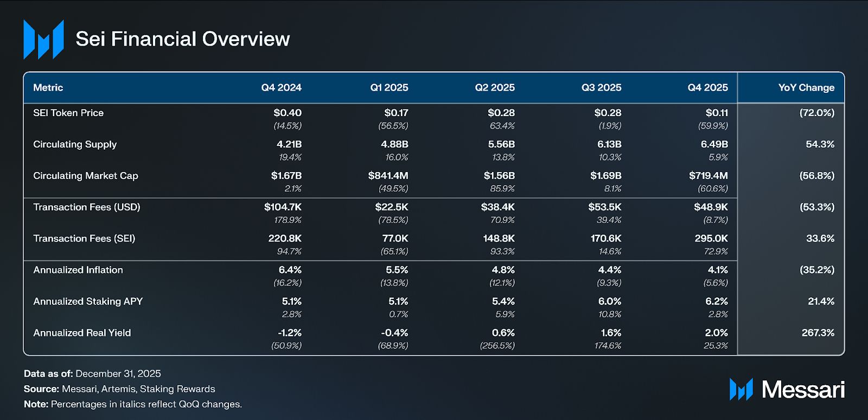Select the Annualized Inflation row label
Viewport: 868px width, 420px height.
coord(78,270)
